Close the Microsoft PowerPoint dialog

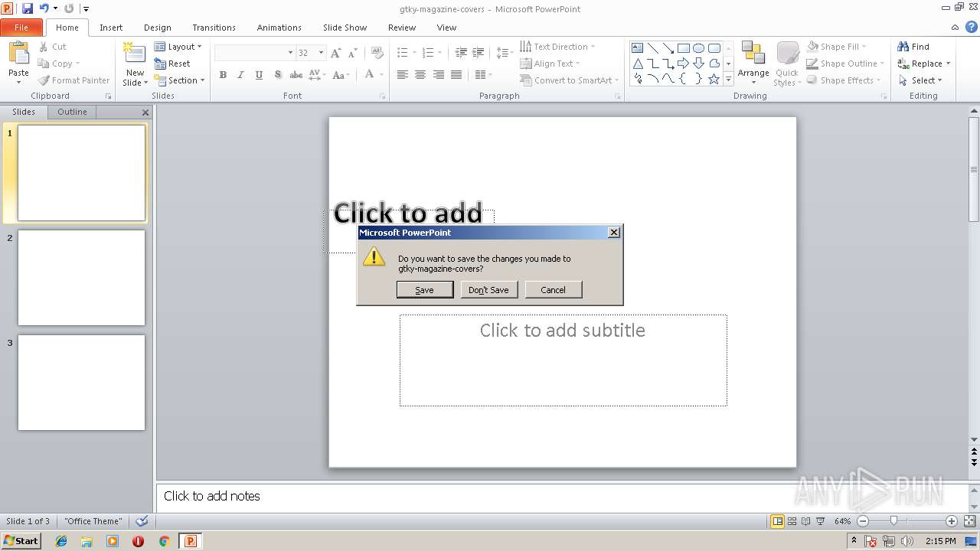tap(614, 233)
